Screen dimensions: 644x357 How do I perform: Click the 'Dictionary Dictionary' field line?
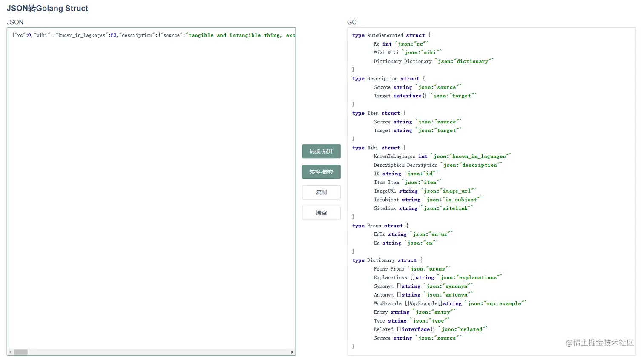434,61
